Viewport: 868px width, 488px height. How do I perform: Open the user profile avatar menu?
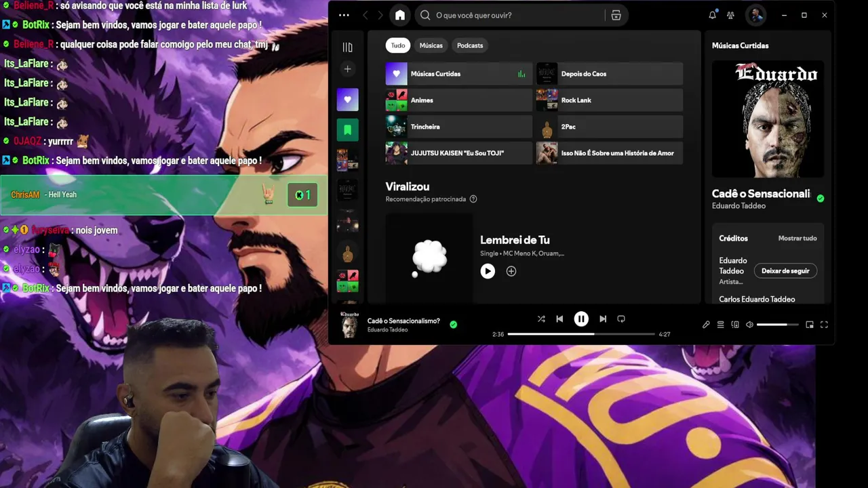point(755,15)
